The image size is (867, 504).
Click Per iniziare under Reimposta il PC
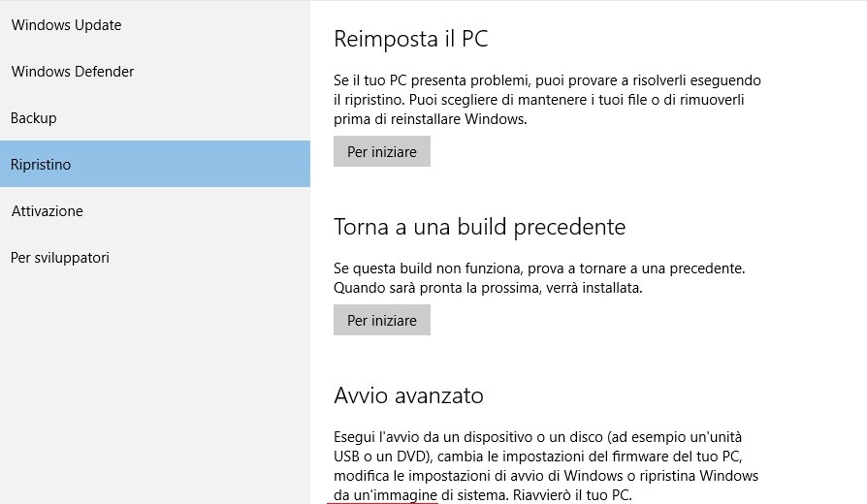tap(382, 152)
